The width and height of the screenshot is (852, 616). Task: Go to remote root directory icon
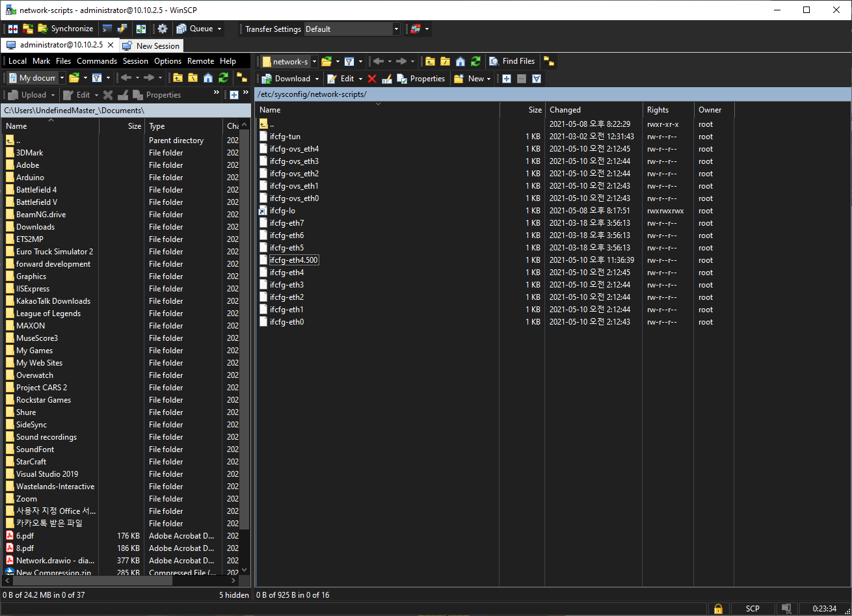click(x=446, y=62)
